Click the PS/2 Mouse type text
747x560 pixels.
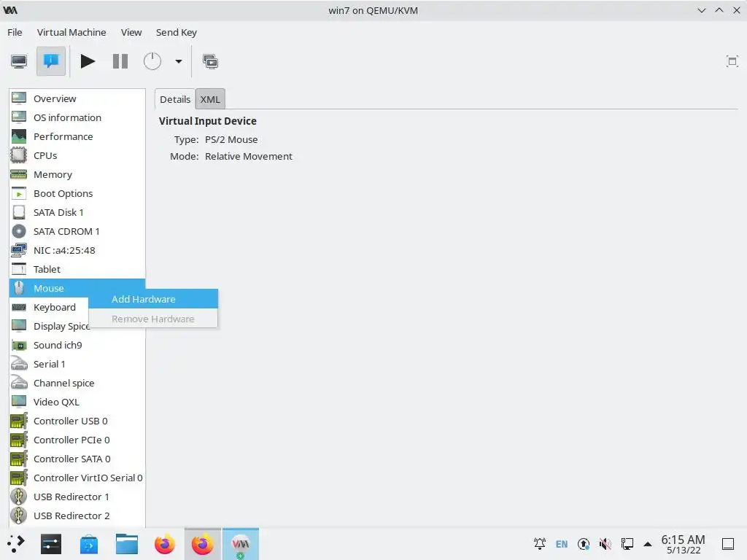tap(231, 139)
